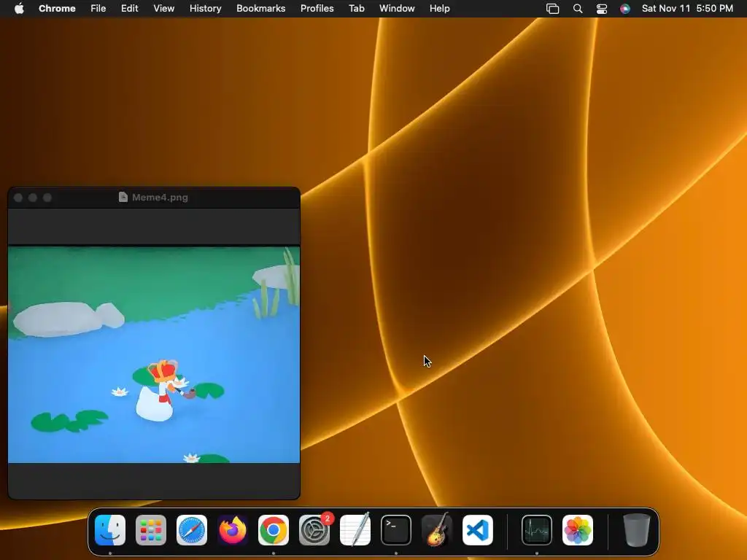
Task: Open the Trash in the Dock
Action: pos(636,530)
